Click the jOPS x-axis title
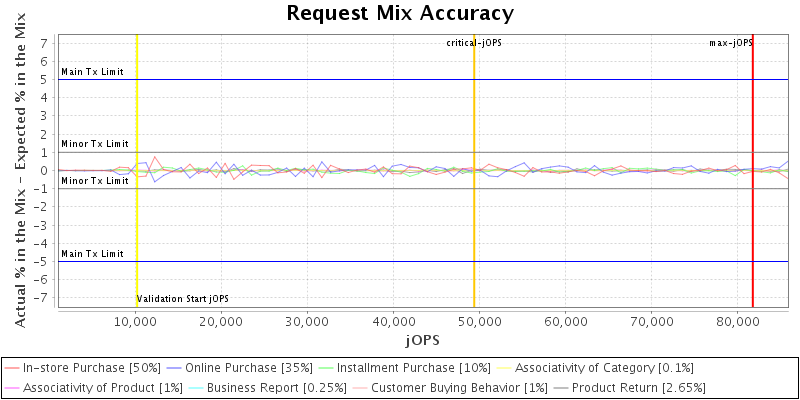The image size is (800, 400). pos(422,341)
